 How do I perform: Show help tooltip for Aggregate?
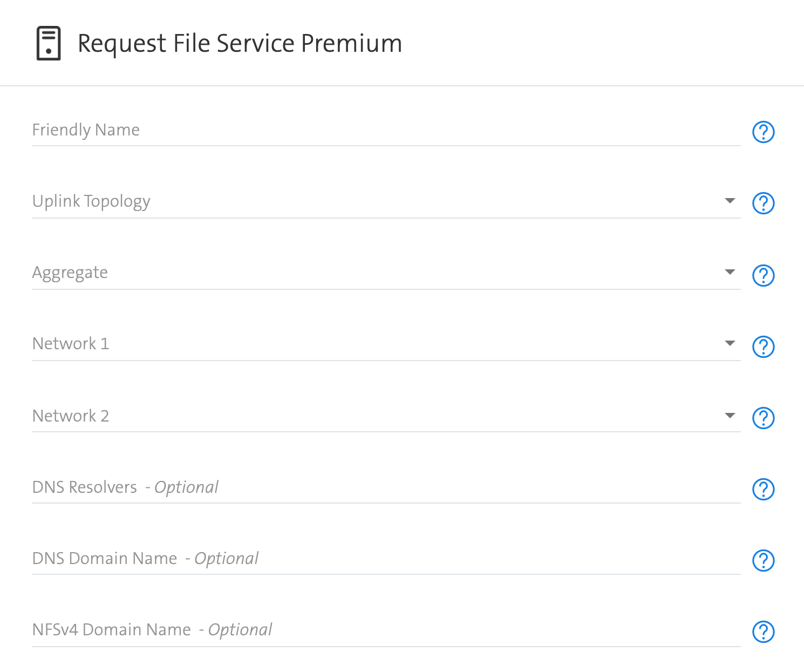tap(763, 275)
